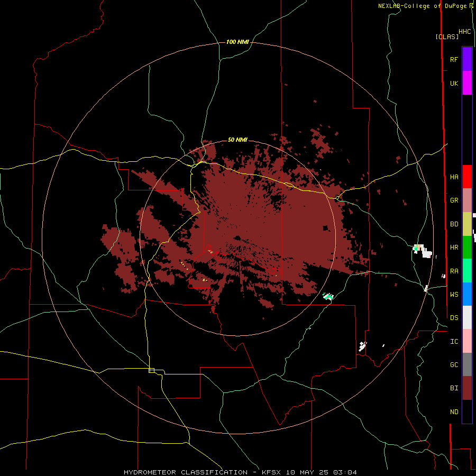Screen dimensions: 476x476
Task: Click the magenta UK legend swatch
Action: (467, 83)
